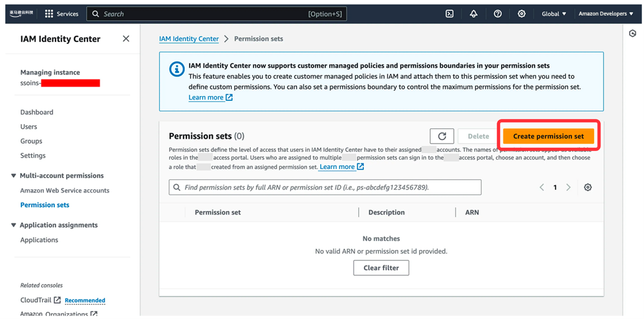Focus the top Search field
644x319 pixels.
[217, 14]
